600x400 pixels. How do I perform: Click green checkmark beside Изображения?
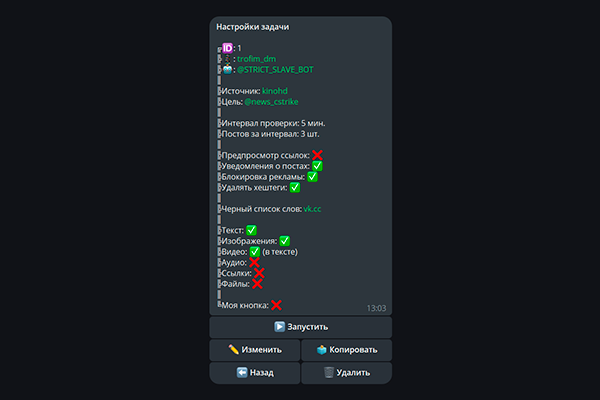tap(284, 241)
